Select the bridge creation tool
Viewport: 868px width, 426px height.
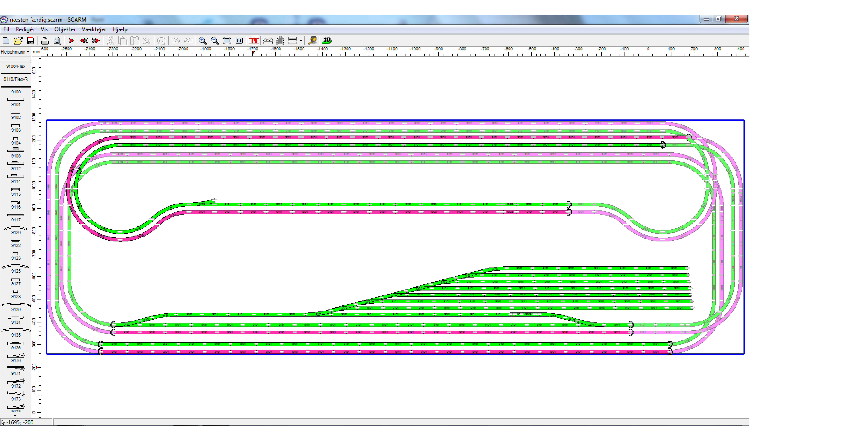[x=268, y=41]
